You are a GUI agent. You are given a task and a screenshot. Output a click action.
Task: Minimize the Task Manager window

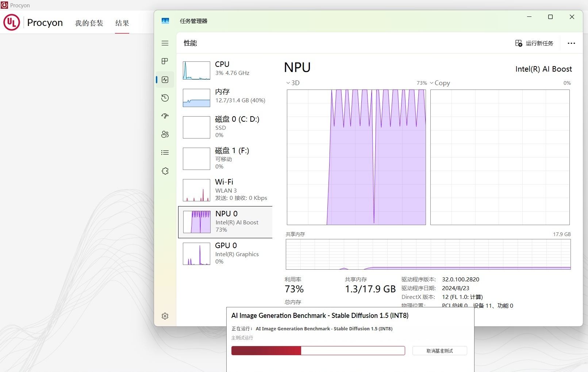coord(529,17)
